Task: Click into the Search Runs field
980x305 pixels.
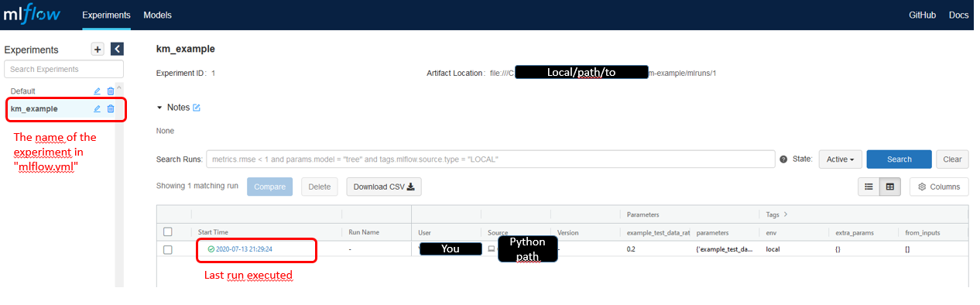Action: 490,159
